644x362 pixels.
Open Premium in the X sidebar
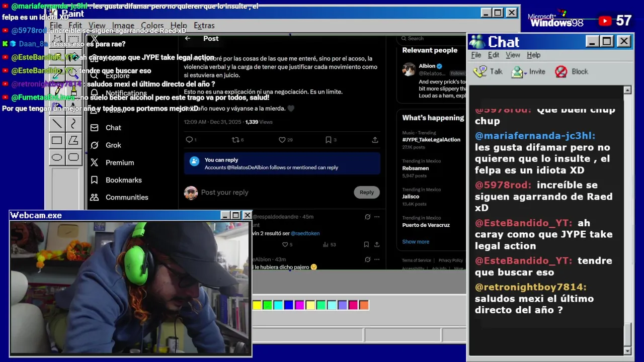click(x=112, y=162)
